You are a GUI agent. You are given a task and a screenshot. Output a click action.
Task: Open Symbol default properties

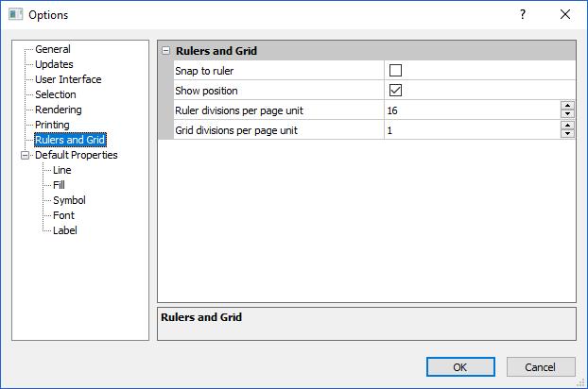click(69, 200)
